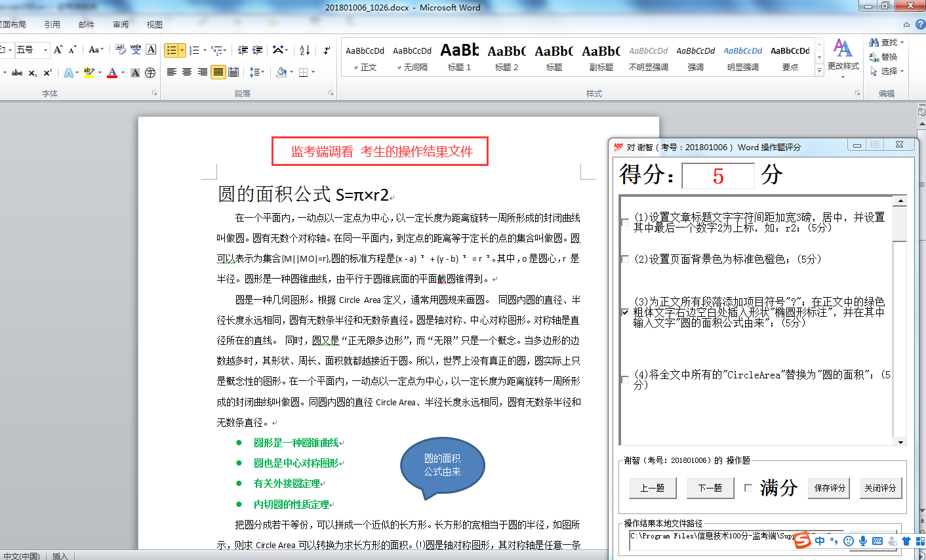Image resolution: width=926 pixels, height=560 pixels.
Task: Apply superscript formatting
Action: point(47,73)
